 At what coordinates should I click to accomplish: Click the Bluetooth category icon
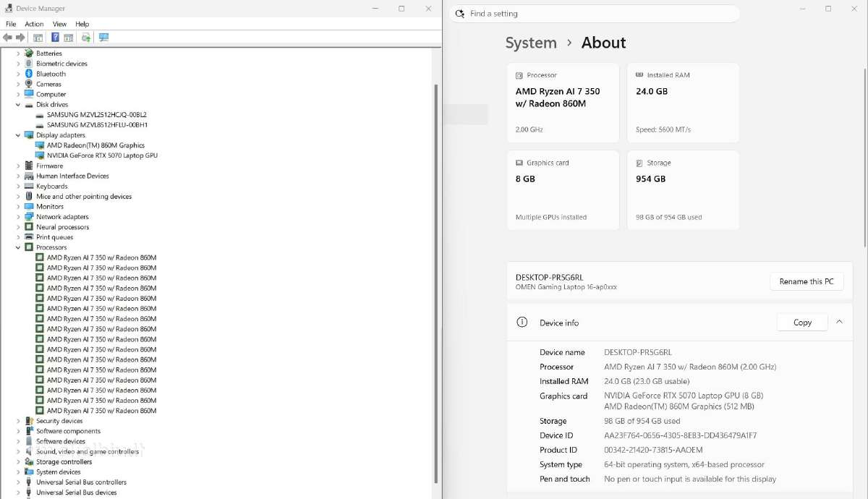[29, 74]
